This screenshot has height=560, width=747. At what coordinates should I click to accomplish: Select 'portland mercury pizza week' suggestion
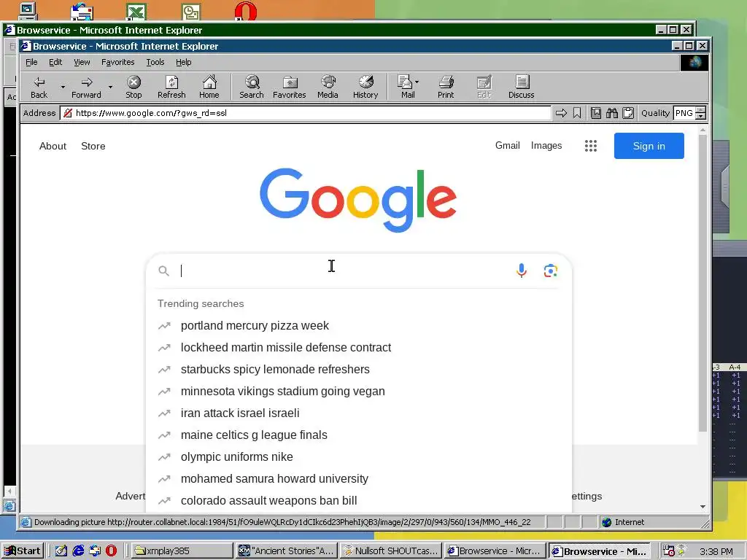tap(359, 326)
